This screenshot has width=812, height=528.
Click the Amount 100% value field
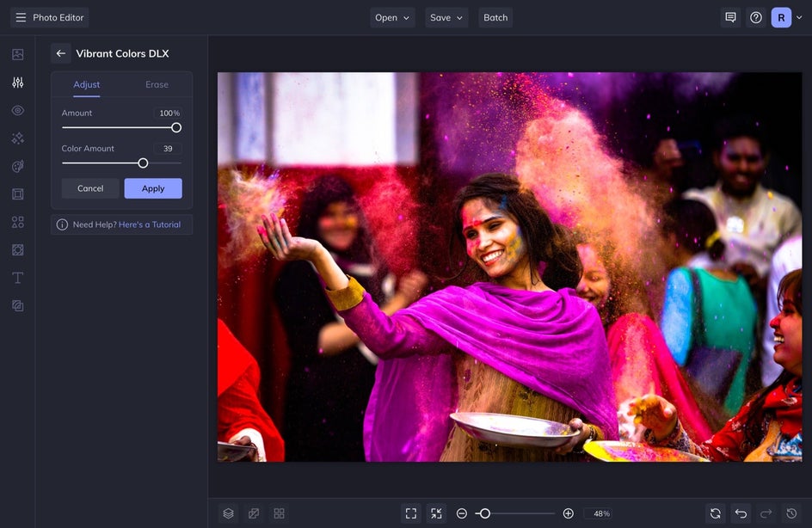[x=168, y=113]
